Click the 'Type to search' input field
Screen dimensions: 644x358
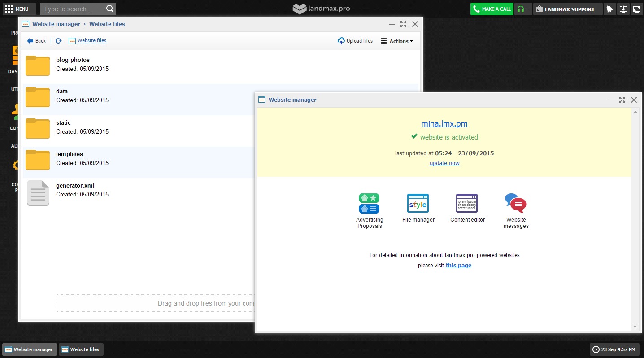[72, 9]
